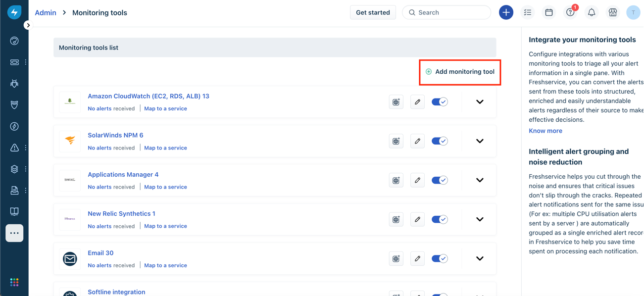The width and height of the screenshot is (644, 296).
Task: Expand the Email 30 row chevron
Action: 480,258
